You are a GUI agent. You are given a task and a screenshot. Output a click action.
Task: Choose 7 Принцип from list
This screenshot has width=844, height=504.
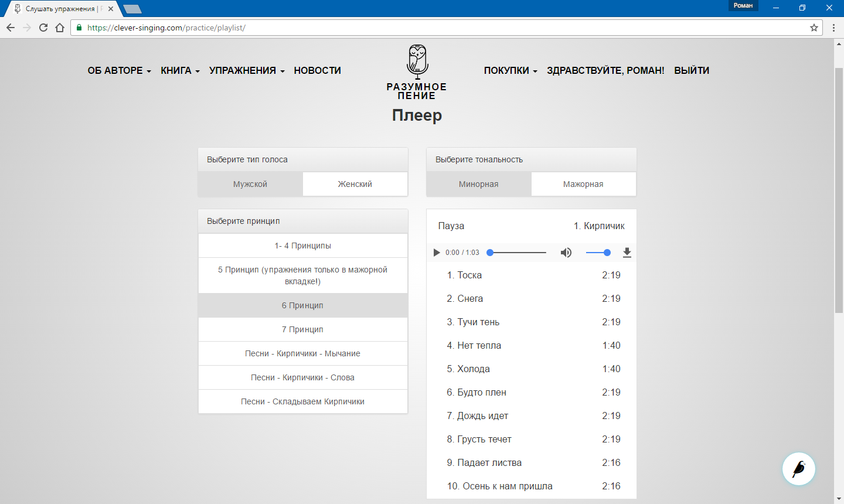click(x=303, y=329)
